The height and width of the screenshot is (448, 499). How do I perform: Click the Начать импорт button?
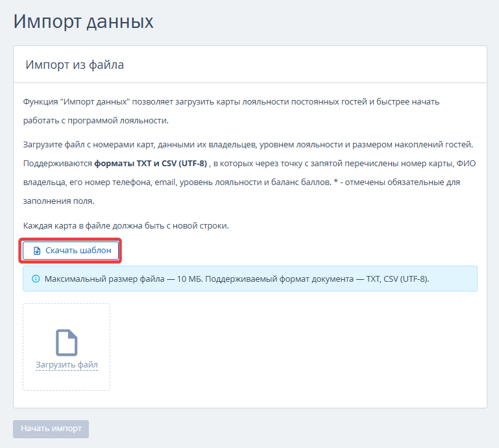(51, 429)
